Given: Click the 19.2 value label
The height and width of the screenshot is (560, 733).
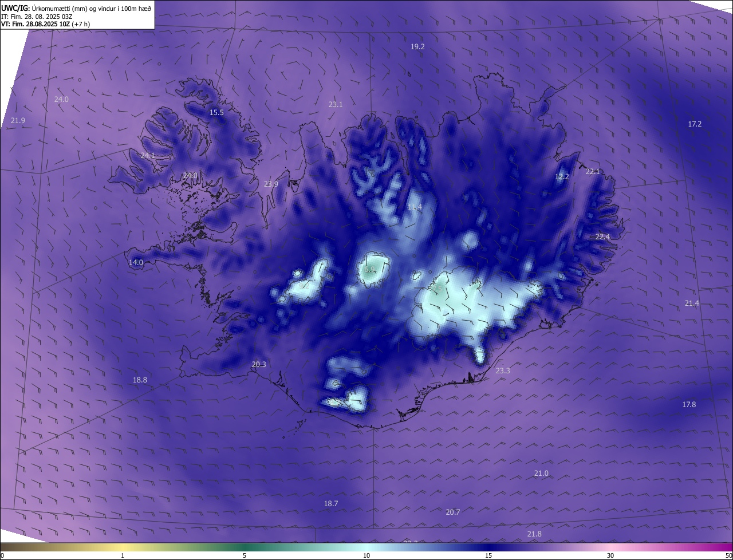Looking at the screenshot, I should coord(417,47).
